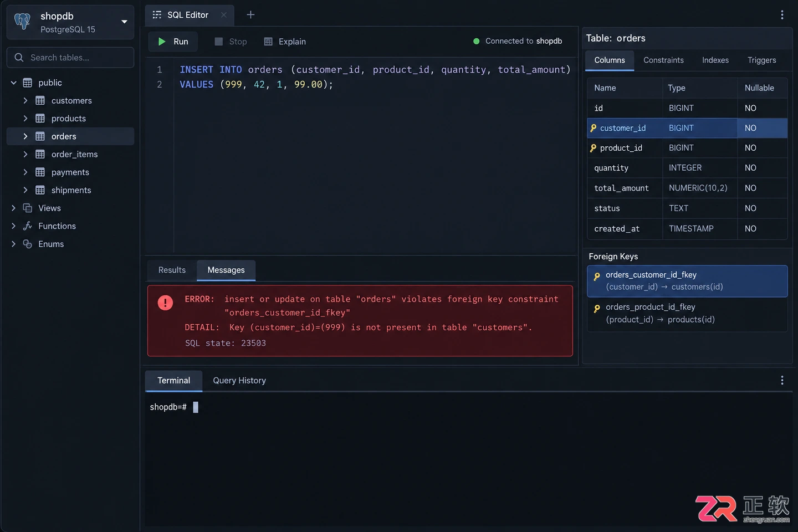Image resolution: width=798 pixels, height=532 pixels.
Task: Expand the shipments table chevron
Action: coord(25,190)
